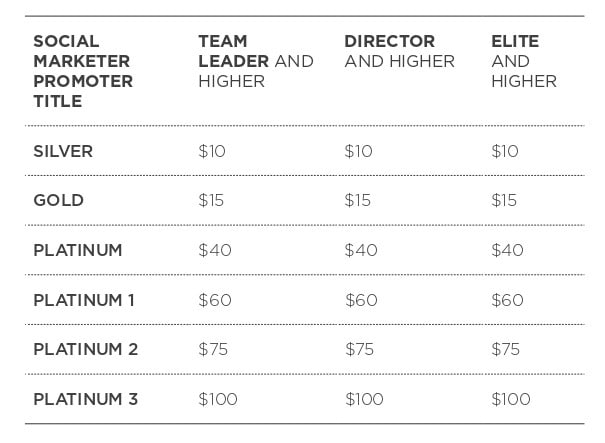Image resolution: width=605 pixels, height=443 pixels.
Task: Click the Social Marketer Promoter Title header
Action: [83, 71]
